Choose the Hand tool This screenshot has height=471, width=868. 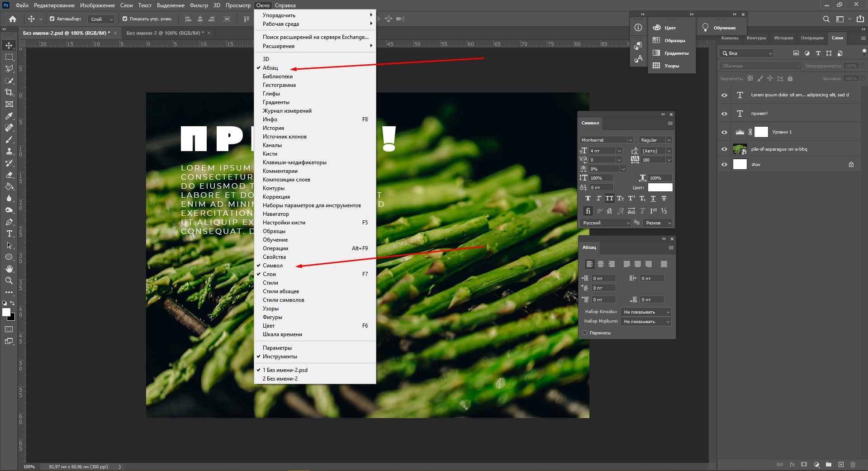[x=9, y=269]
